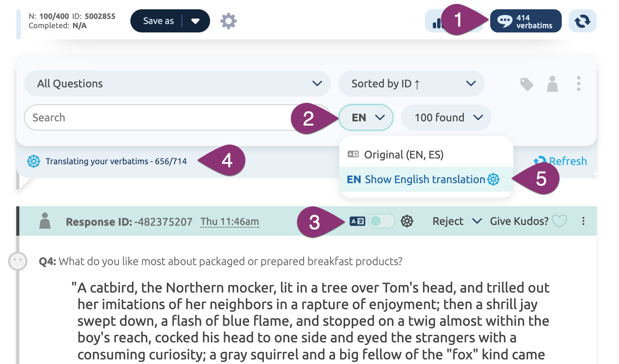Click the person icon in filter bar

pos(552,84)
